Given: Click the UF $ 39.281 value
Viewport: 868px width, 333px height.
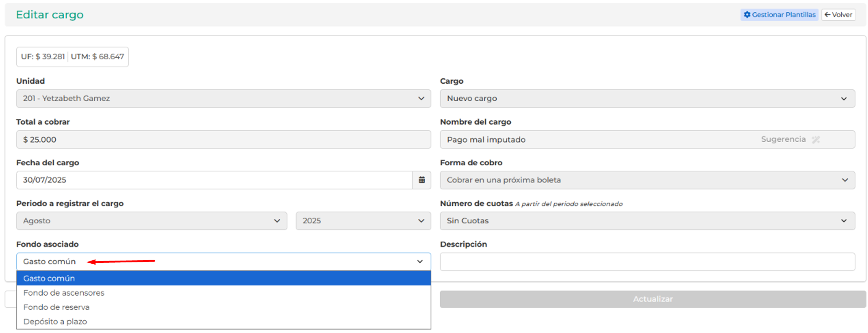Looking at the screenshot, I should point(43,56).
